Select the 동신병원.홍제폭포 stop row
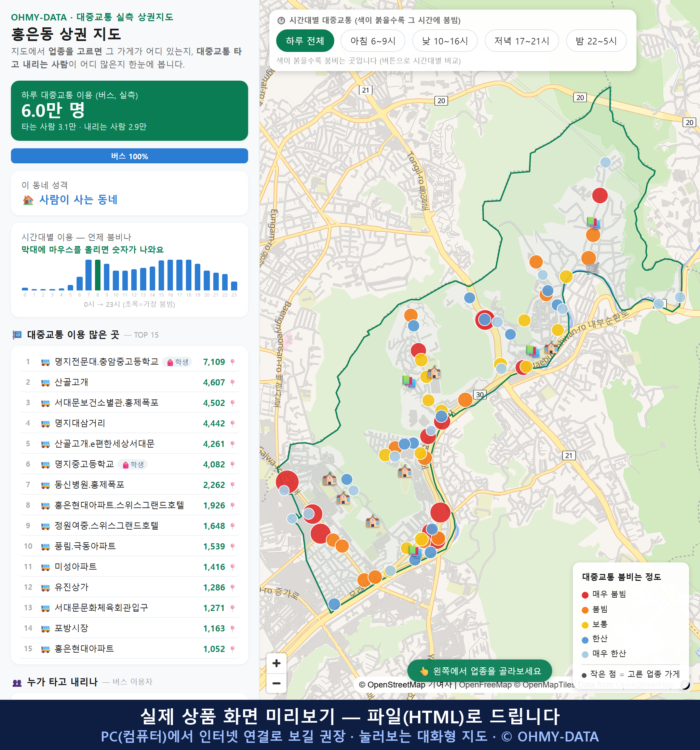This screenshot has width=700, height=750. 130,485
